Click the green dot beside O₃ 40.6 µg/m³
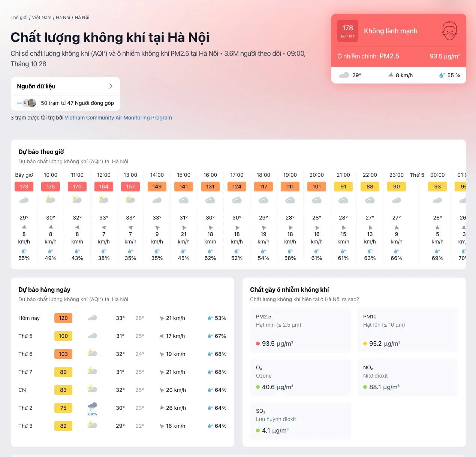476x457 pixels. [258, 387]
